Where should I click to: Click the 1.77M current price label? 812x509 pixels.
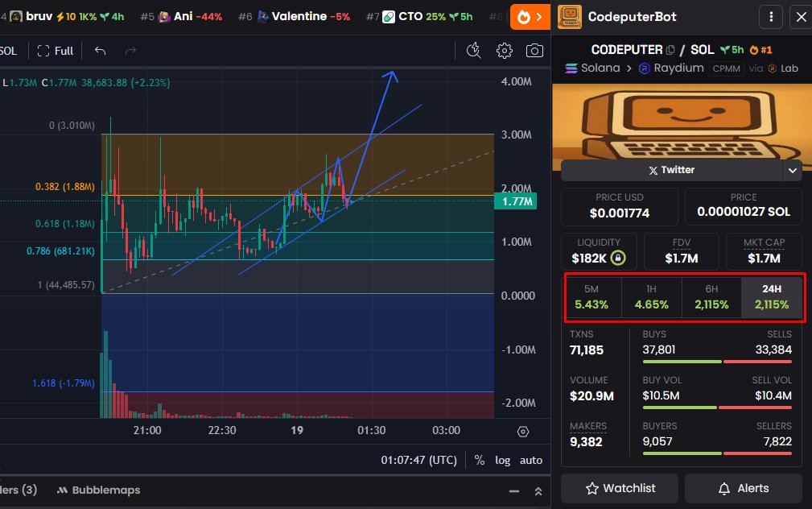tap(515, 201)
